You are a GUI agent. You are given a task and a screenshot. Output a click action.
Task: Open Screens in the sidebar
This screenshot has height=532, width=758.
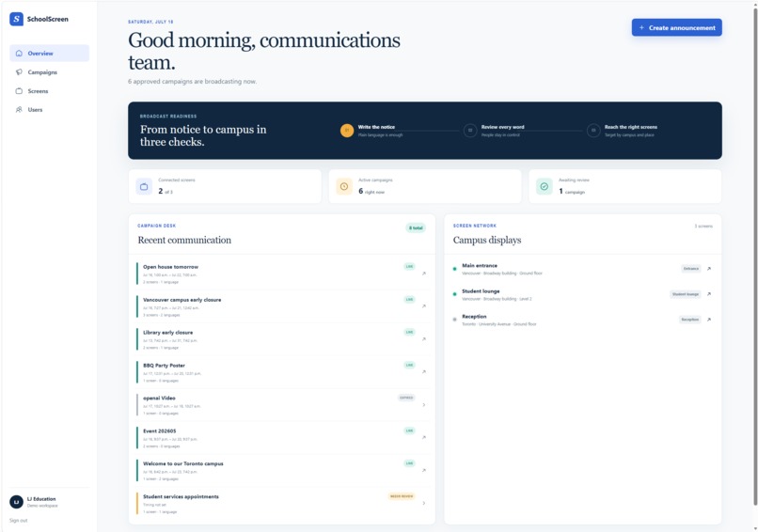coord(49,91)
